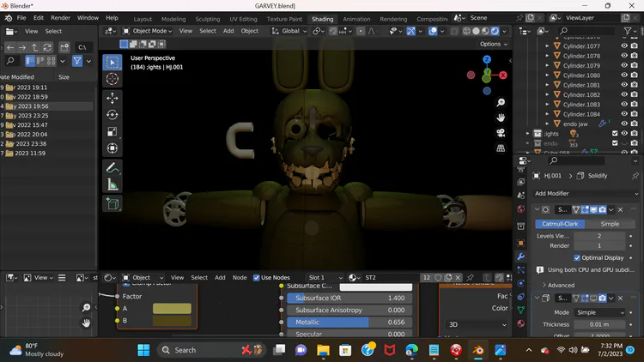Open the Object Mode dropdown
Screen dimensions: 644x362
147,31
